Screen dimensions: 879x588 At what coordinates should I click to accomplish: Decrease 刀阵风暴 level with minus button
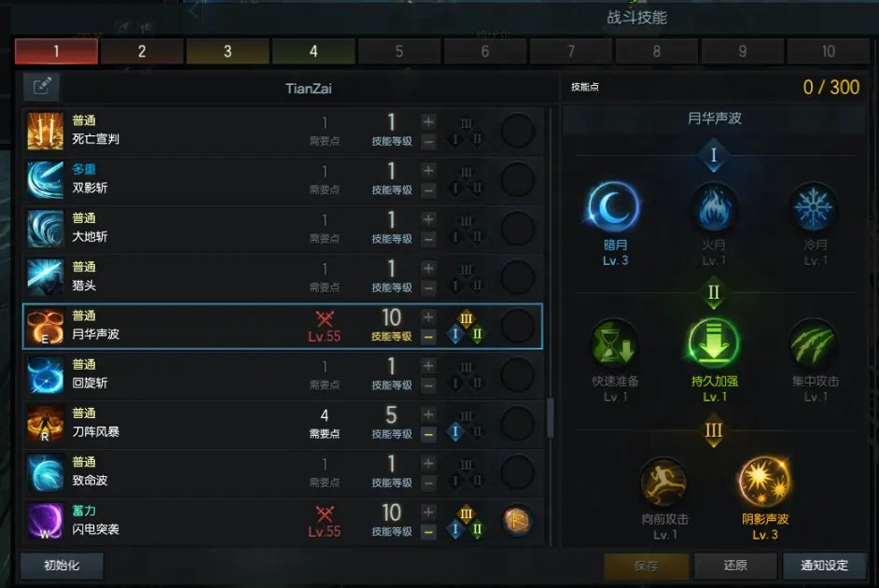tap(428, 434)
